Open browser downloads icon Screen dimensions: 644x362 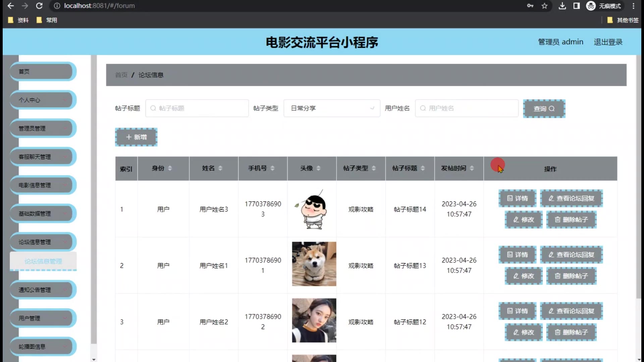pyautogui.click(x=562, y=6)
